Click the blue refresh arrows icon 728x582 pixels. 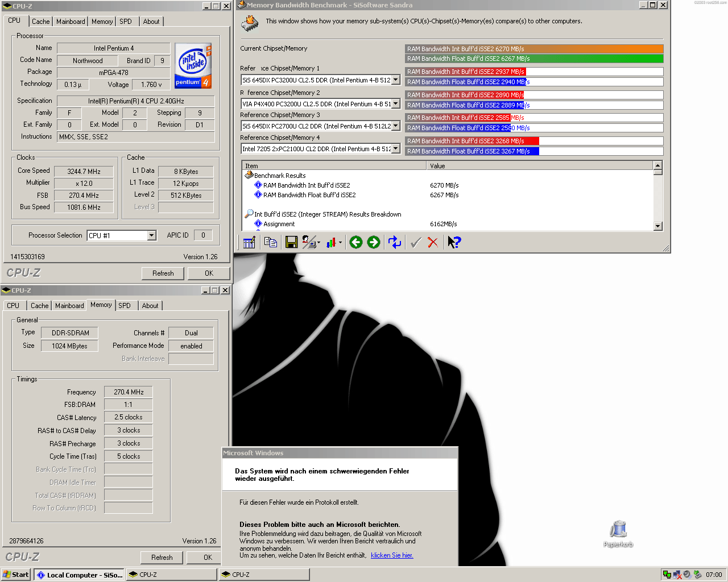point(395,243)
